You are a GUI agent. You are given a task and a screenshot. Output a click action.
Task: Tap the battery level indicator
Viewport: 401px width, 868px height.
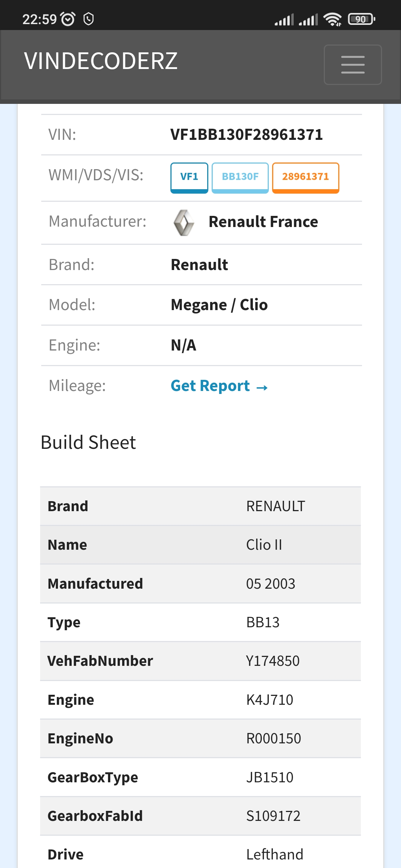tap(361, 19)
